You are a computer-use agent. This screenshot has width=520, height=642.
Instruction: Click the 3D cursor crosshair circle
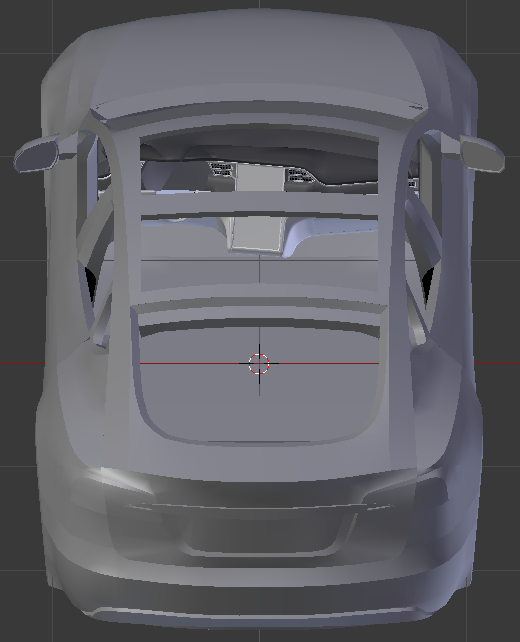[259, 364]
